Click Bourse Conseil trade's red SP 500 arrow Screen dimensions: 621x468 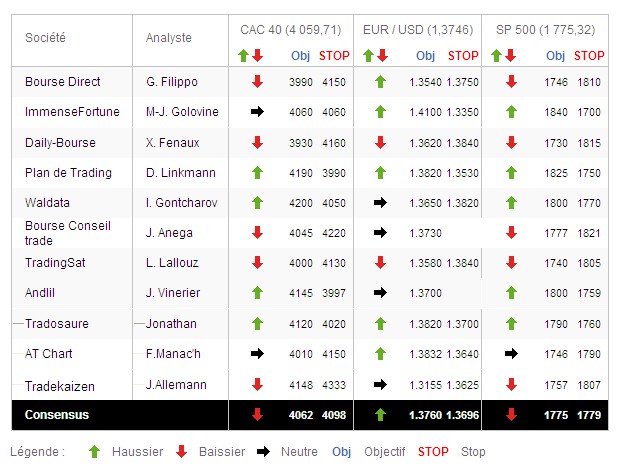[511, 233]
